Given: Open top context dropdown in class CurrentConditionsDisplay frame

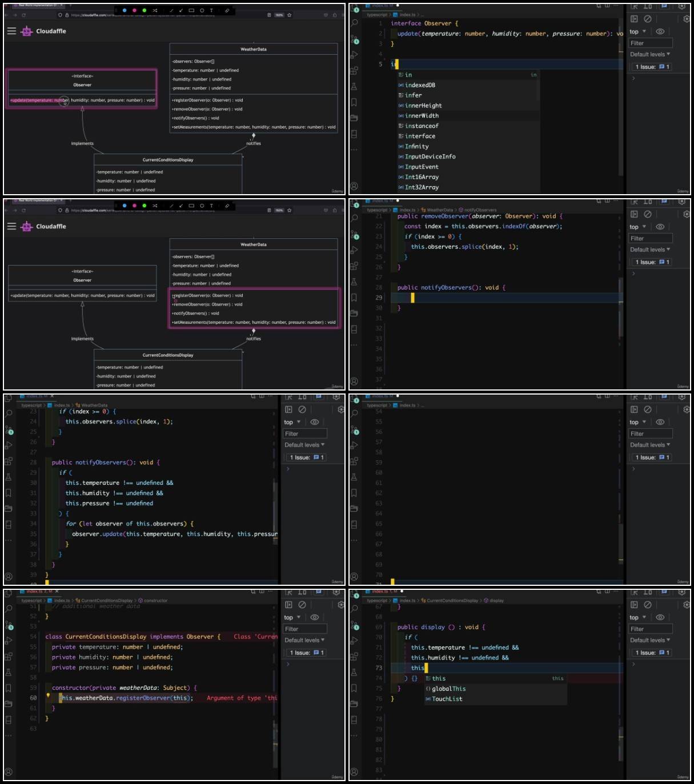Looking at the screenshot, I should pyautogui.click(x=292, y=617).
